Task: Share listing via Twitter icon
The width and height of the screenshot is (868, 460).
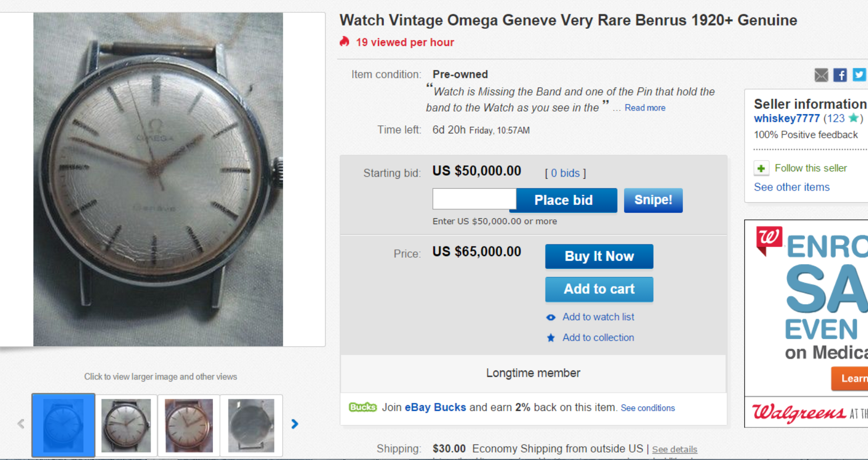Action: (x=858, y=75)
